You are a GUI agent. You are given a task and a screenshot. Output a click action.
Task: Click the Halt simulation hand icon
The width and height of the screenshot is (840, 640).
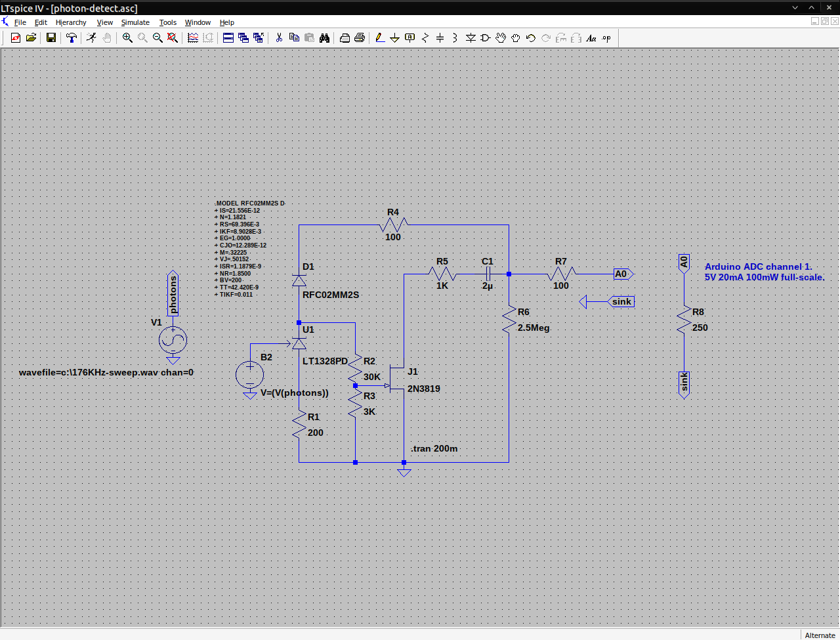point(106,38)
